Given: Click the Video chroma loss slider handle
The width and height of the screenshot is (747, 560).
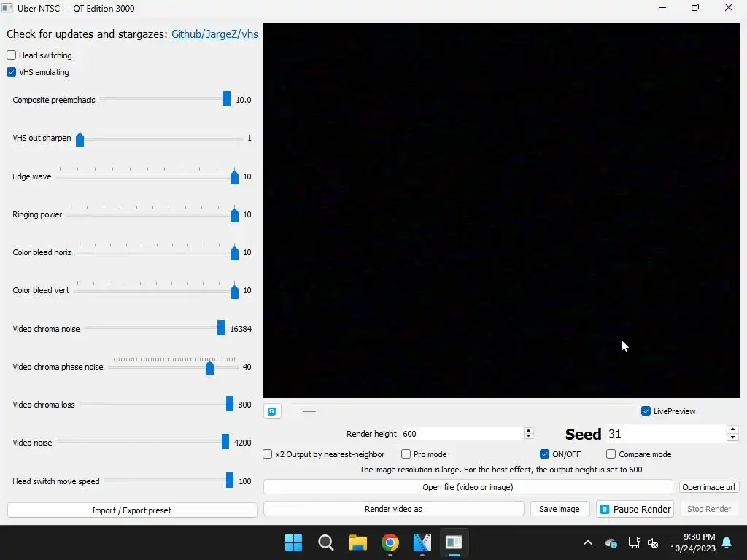Looking at the screenshot, I should pyautogui.click(x=230, y=403).
